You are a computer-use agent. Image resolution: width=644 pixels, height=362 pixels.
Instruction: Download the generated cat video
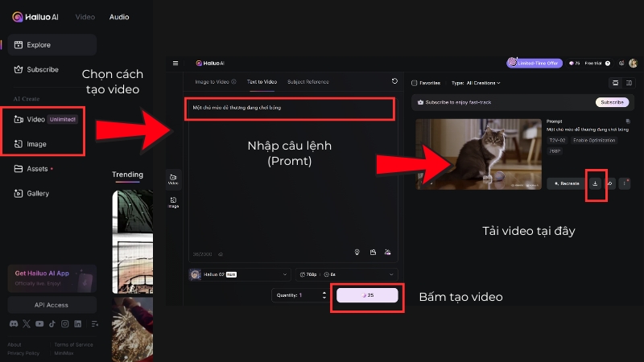pos(595,183)
